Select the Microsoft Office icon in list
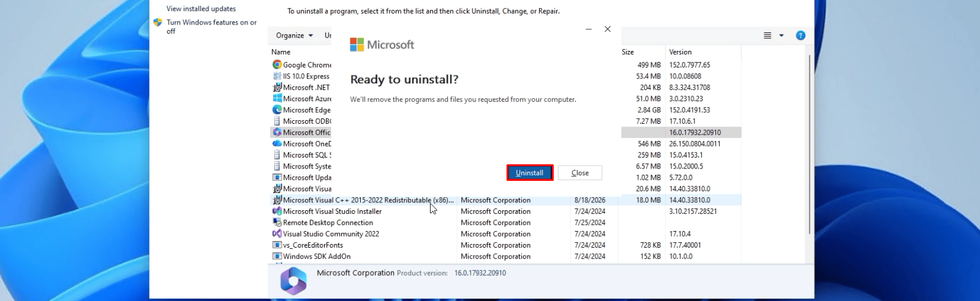 click(x=277, y=132)
